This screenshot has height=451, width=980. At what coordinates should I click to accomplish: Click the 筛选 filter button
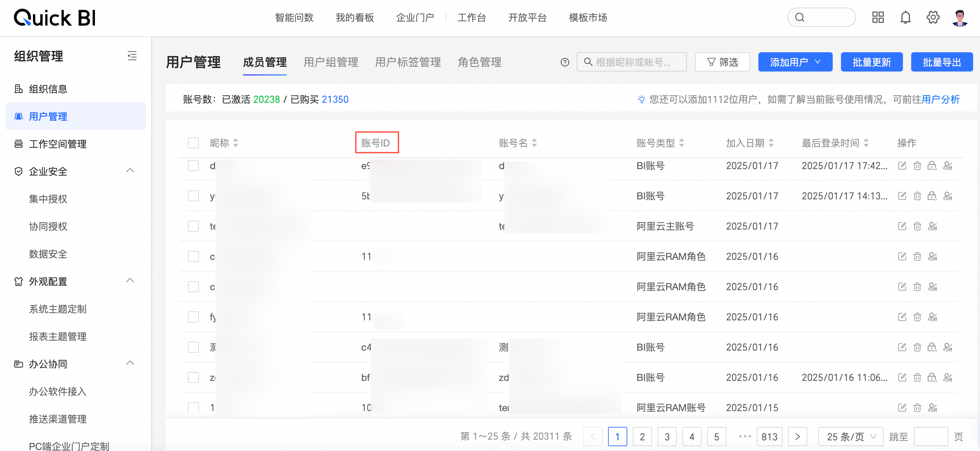(x=723, y=62)
